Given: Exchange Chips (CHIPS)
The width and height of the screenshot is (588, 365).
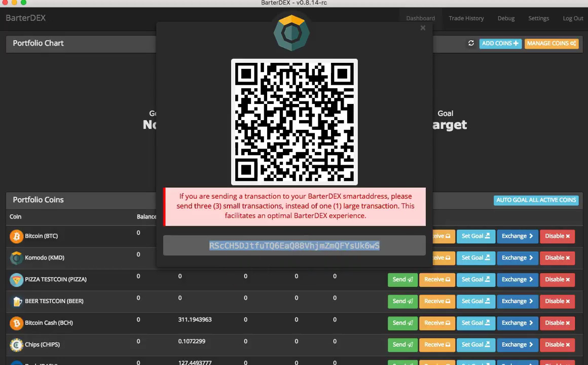Looking at the screenshot, I should click(x=517, y=345).
